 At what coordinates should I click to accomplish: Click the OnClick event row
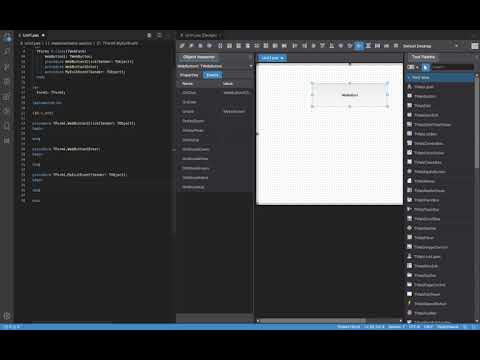(x=215, y=93)
